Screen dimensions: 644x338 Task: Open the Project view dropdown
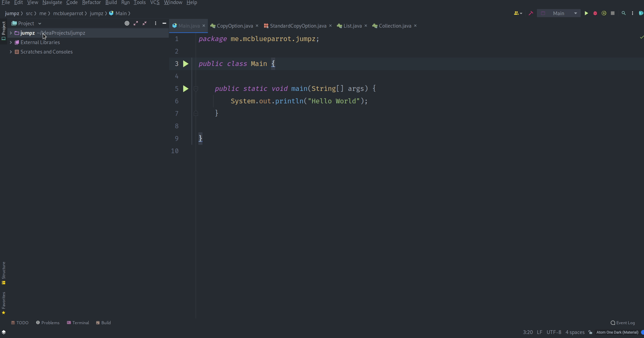[x=26, y=23]
